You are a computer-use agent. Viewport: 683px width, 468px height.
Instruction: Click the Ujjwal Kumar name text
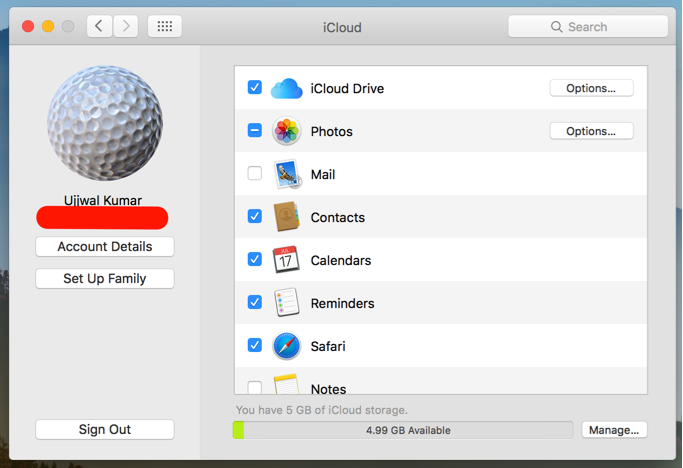point(103,200)
